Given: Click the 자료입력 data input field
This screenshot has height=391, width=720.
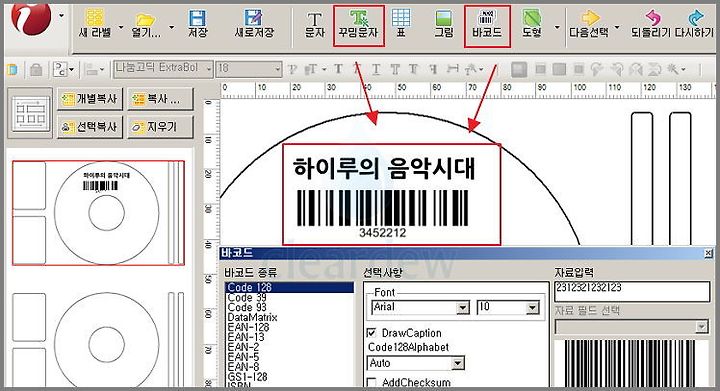Looking at the screenshot, I should 632,291.
